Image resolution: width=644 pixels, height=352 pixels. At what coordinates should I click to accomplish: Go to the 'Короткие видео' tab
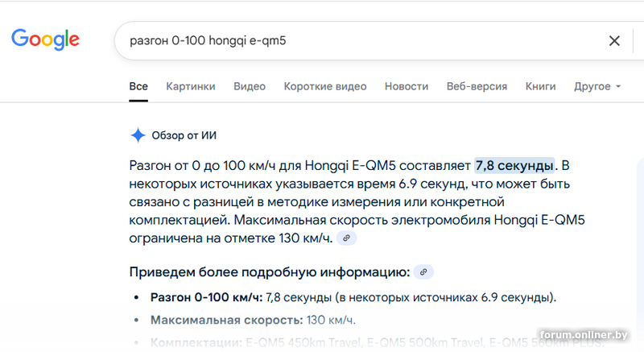click(325, 86)
